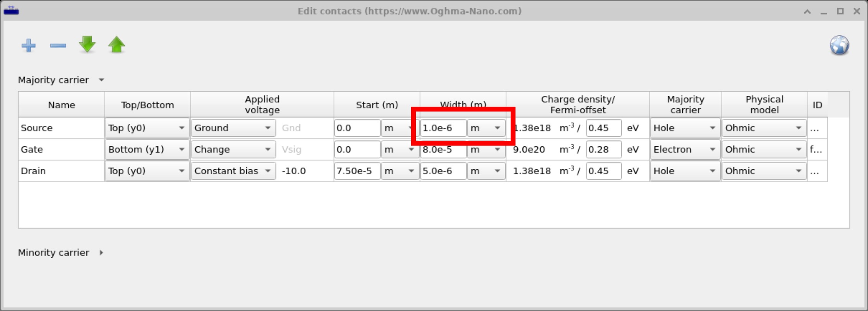The height and width of the screenshot is (311, 868).
Task: Click Gate row Start field 0.0
Action: pyautogui.click(x=357, y=149)
